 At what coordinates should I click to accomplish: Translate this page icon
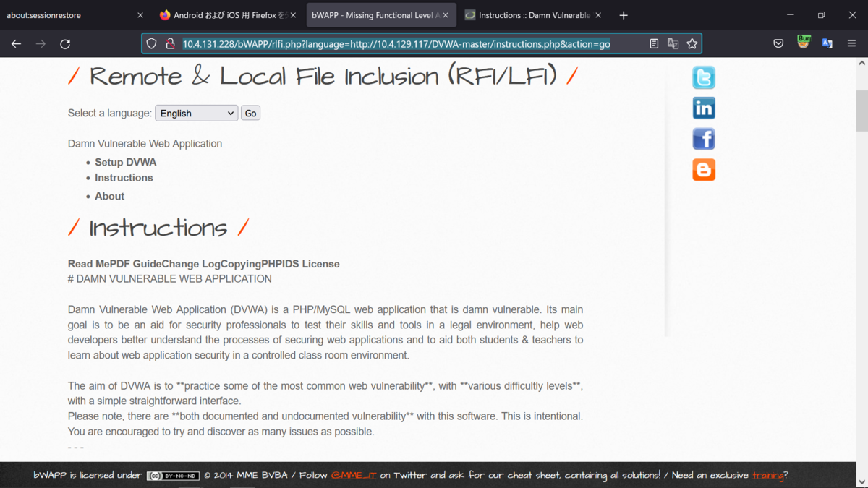click(x=673, y=44)
